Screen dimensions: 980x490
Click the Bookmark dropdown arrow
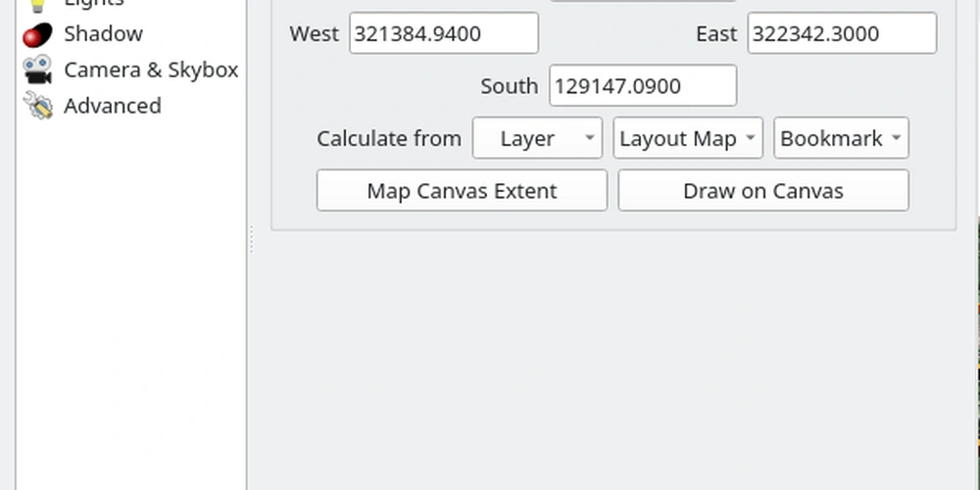pyautogui.click(x=896, y=138)
